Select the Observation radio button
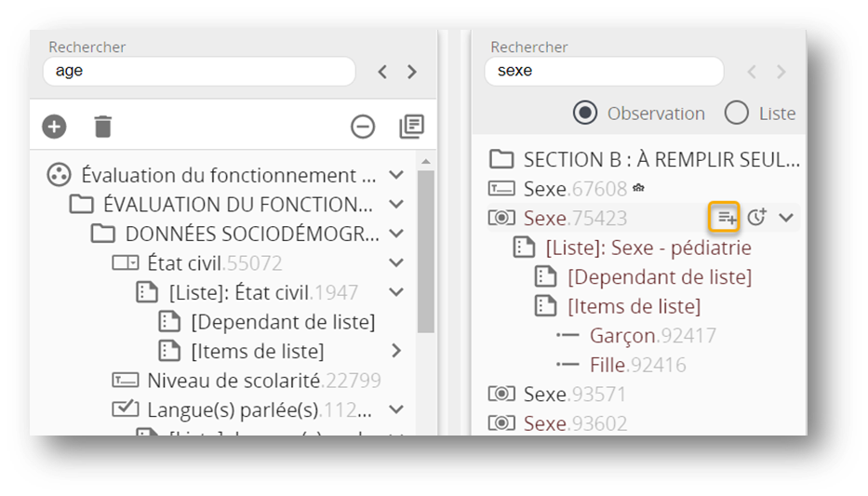 coord(585,114)
